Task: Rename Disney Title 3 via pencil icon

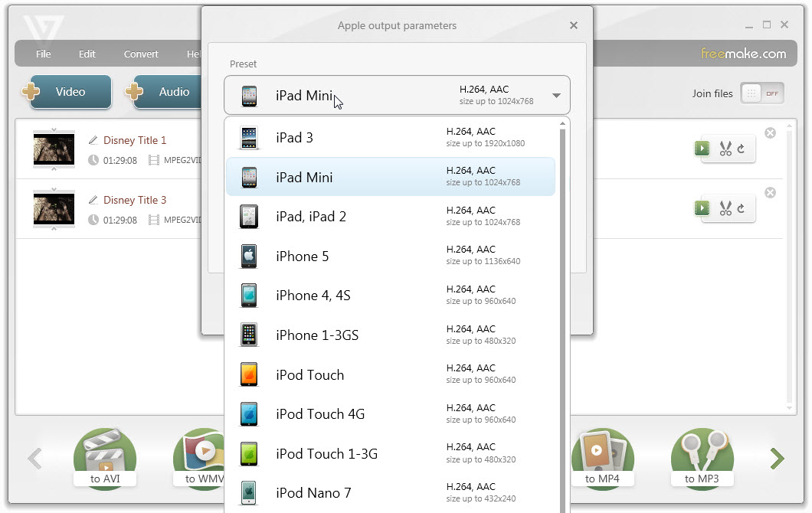Action: point(93,200)
